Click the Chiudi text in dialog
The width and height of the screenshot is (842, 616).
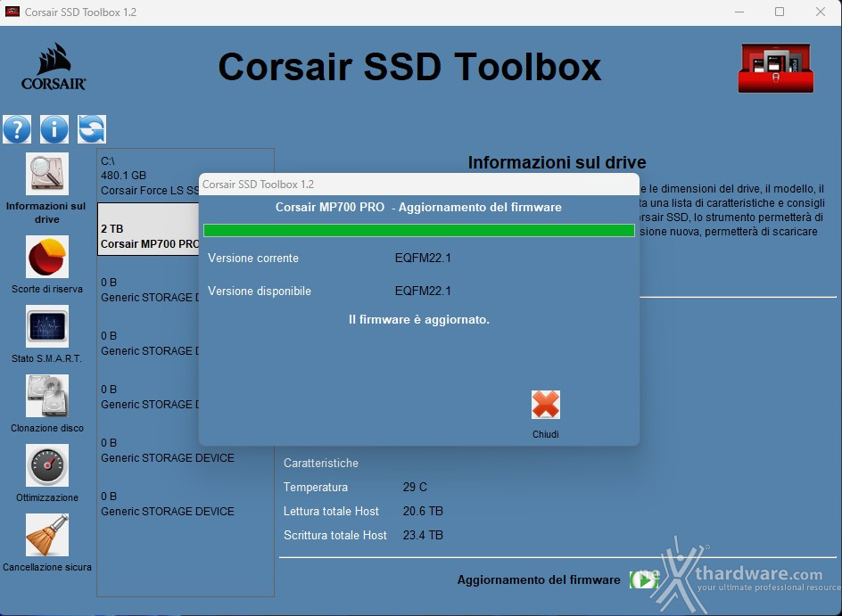(546, 434)
